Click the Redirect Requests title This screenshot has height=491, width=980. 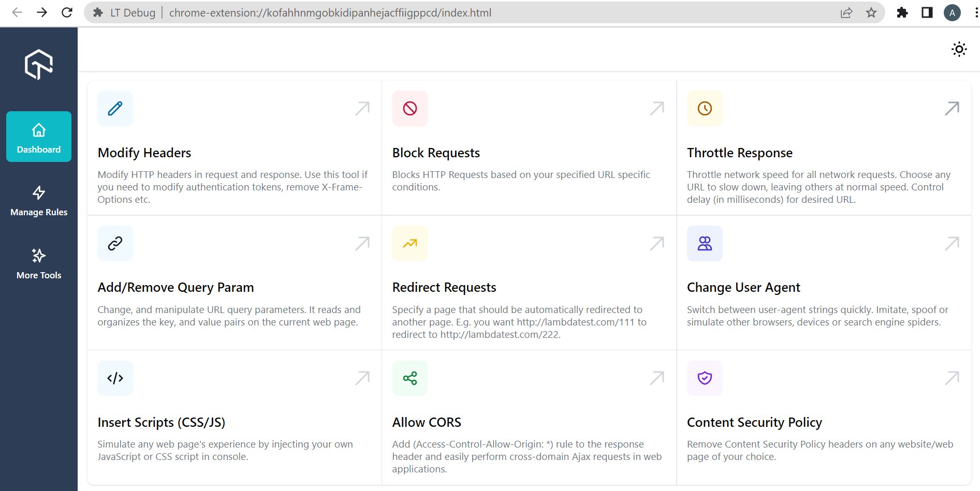coord(444,288)
